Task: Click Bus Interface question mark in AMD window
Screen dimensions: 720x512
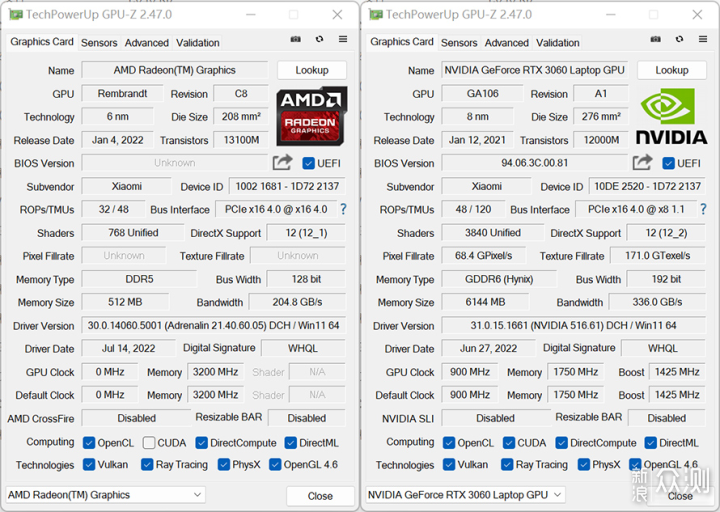Action: (343, 209)
